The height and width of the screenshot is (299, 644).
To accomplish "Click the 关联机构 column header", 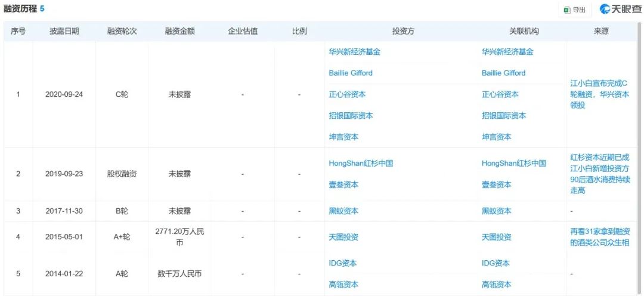I will (524, 31).
